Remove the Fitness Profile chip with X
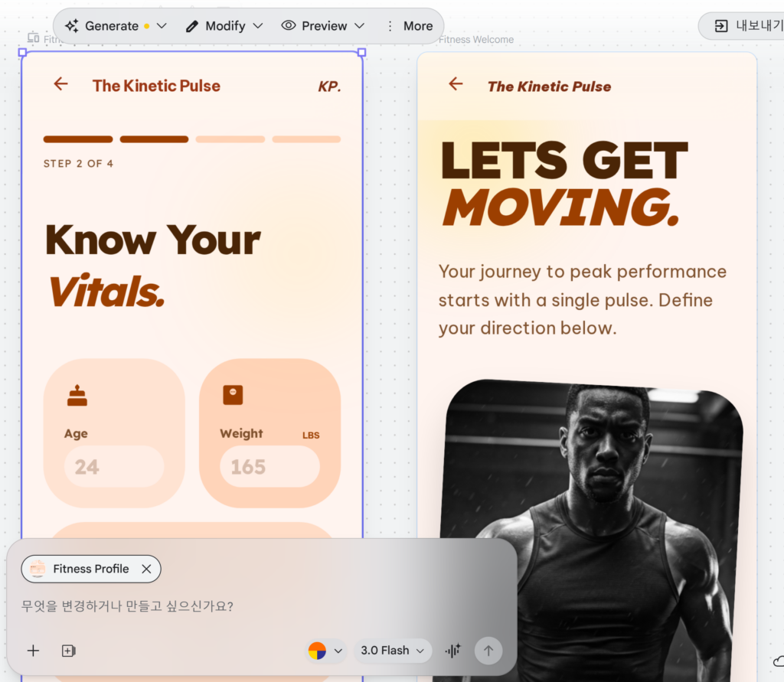Image resolution: width=784 pixels, height=682 pixels. (146, 569)
